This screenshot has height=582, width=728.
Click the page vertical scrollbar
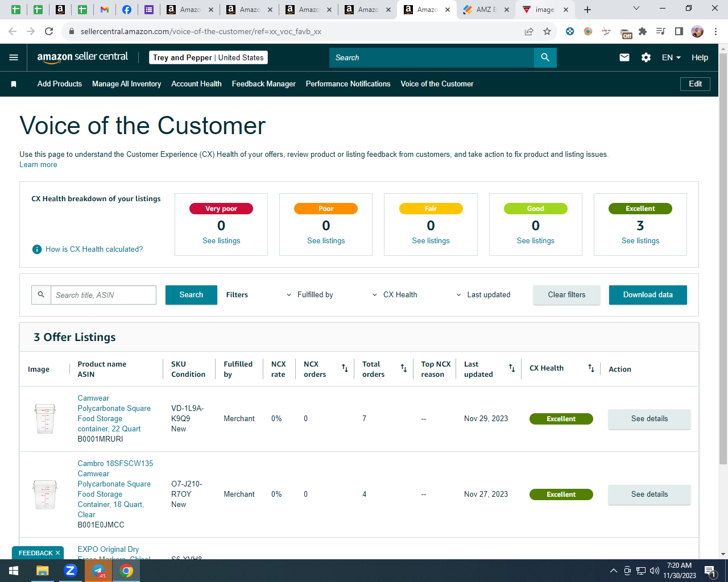coord(723,259)
